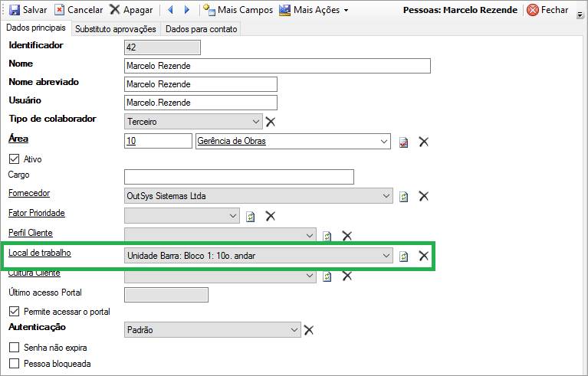This screenshot has width=588, height=376.
Task: Open the Fator Prioridade record icon
Action: 251,217
